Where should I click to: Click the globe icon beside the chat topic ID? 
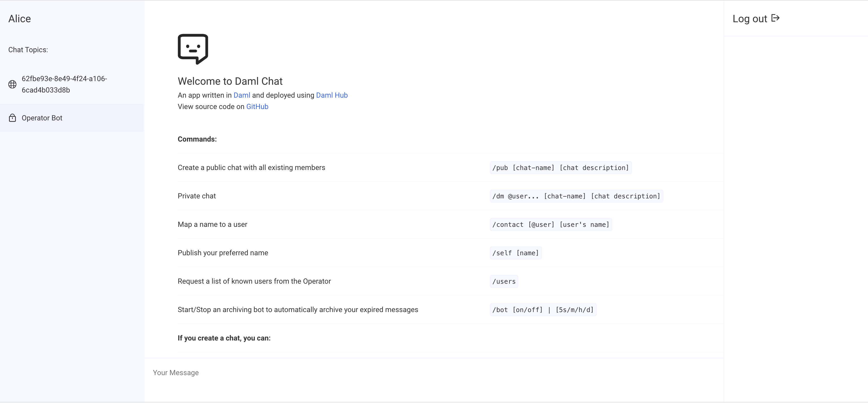(12, 84)
